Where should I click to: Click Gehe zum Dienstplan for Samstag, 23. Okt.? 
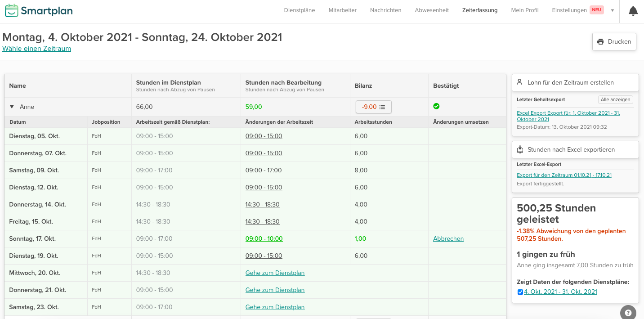(x=275, y=307)
